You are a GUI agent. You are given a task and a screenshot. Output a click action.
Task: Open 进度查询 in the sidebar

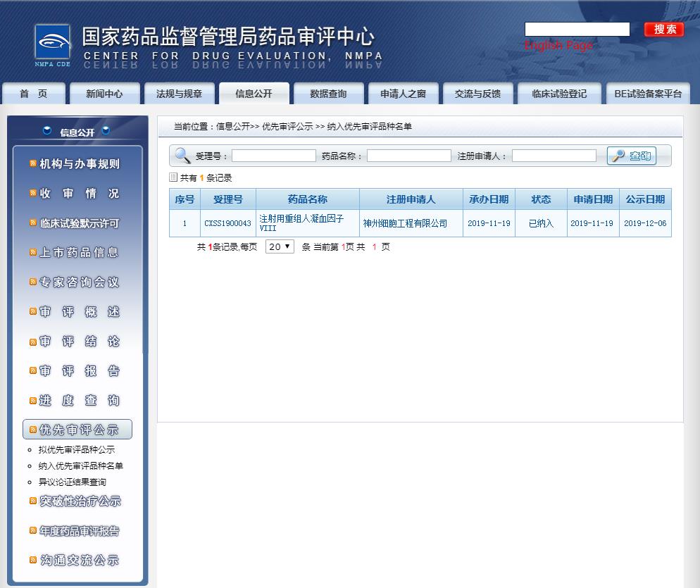(x=80, y=401)
